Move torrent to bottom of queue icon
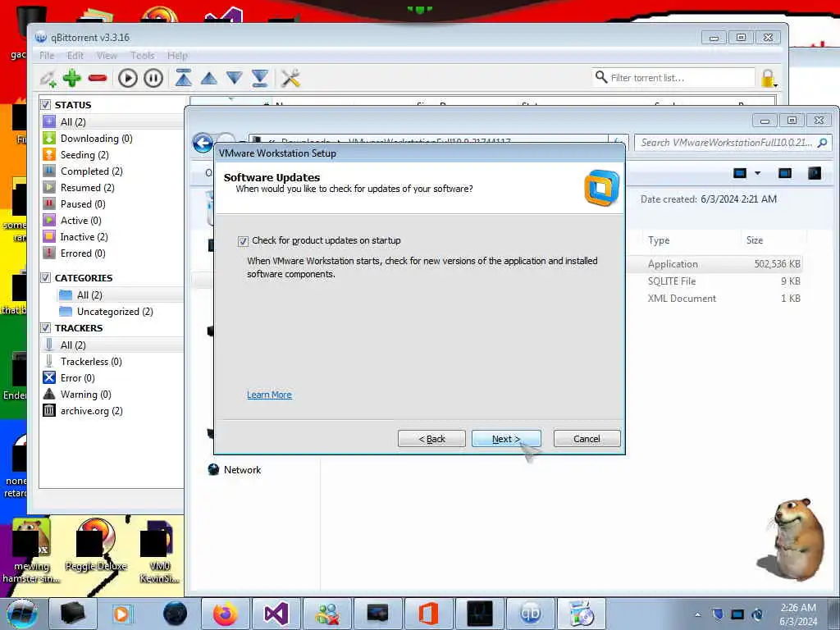The width and height of the screenshot is (840, 630). pos(260,78)
